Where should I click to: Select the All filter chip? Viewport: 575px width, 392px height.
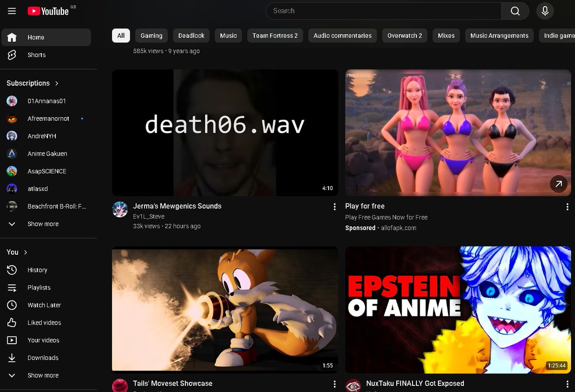pyautogui.click(x=121, y=35)
